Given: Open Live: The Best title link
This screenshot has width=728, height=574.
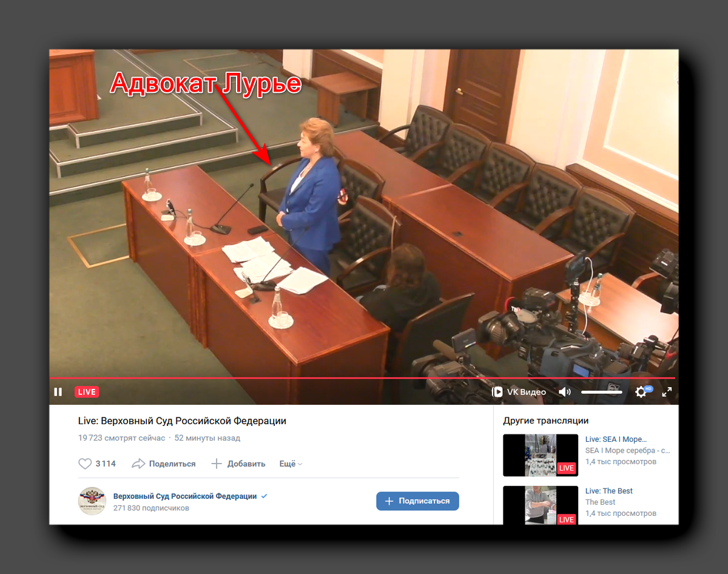Looking at the screenshot, I should pyautogui.click(x=609, y=491).
